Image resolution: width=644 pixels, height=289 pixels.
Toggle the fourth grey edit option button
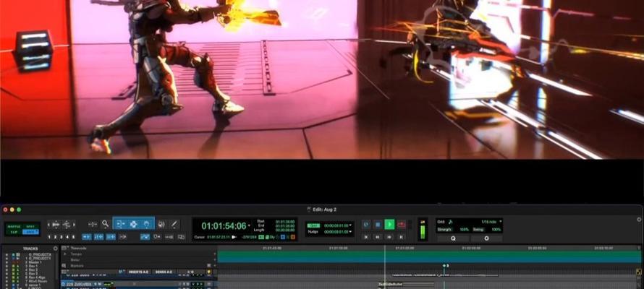click(x=123, y=236)
